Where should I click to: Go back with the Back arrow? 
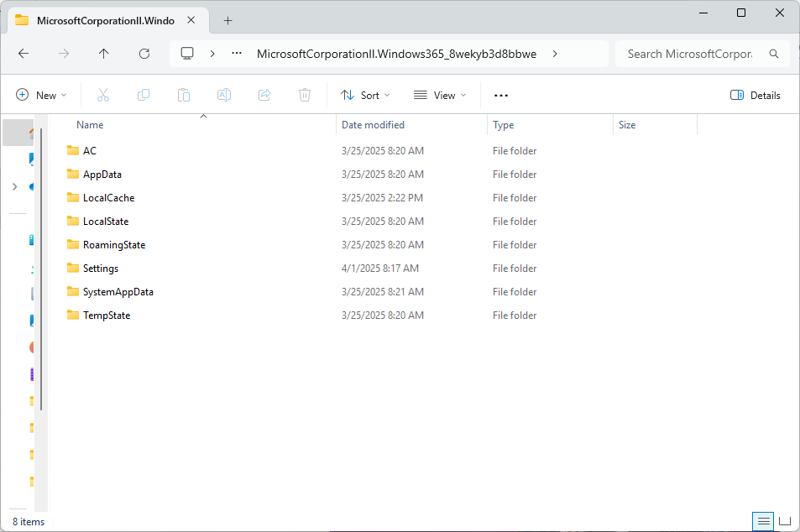coord(24,54)
